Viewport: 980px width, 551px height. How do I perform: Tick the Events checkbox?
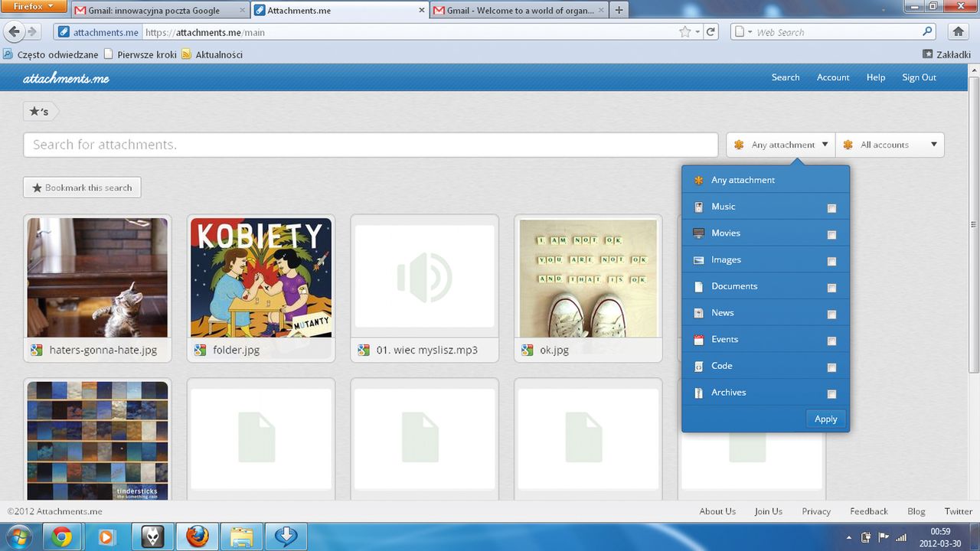[831, 341]
